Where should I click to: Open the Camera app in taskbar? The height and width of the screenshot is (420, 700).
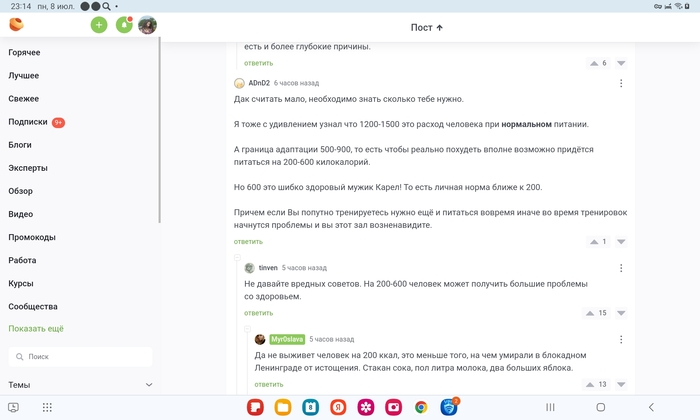[393, 407]
